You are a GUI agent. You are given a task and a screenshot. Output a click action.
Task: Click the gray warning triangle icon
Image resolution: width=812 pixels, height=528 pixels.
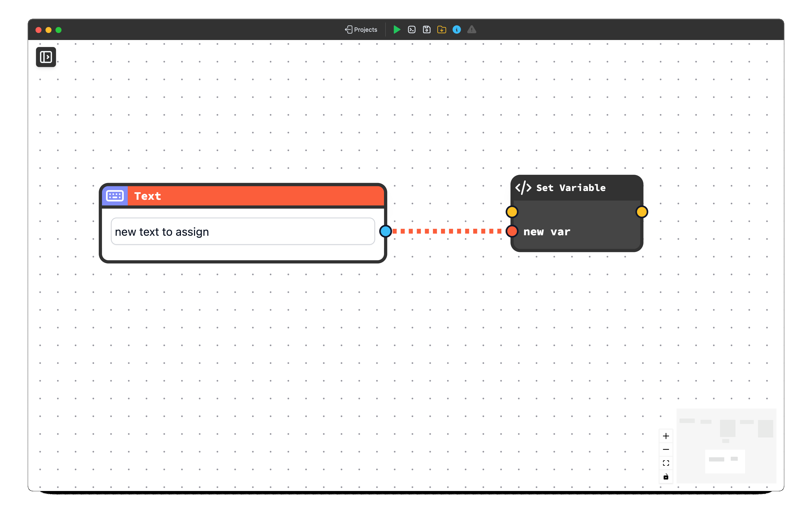point(471,30)
